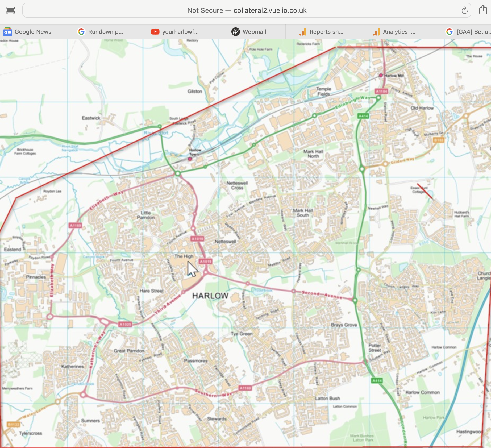Click the A1184 road number badge
The height and width of the screenshot is (448, 491).
tap(381, 91)
